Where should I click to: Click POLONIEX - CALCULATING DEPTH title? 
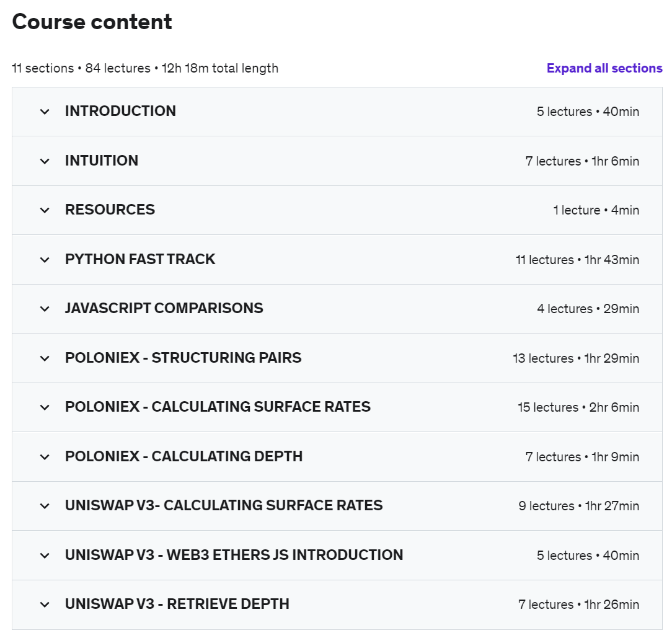pos(184,456)
